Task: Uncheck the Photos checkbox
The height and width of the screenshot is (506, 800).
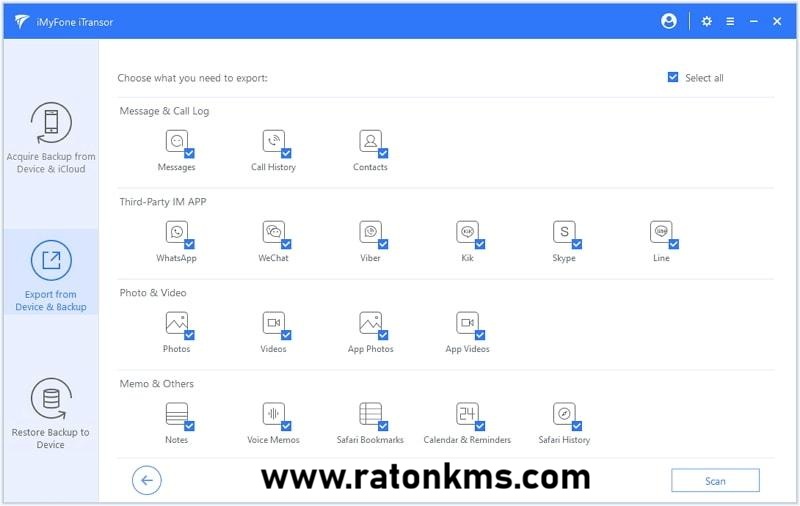Action: tap(189, 335)
